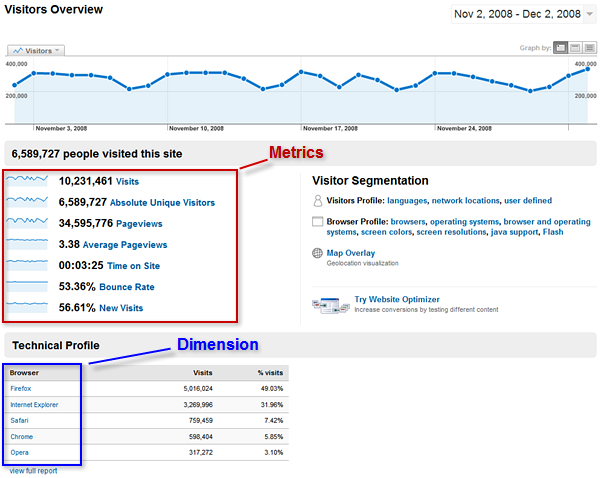The height and width of the screenshot is (478, 600).
Task: Open the Pageviews metric link
Action: click(139, 224)
